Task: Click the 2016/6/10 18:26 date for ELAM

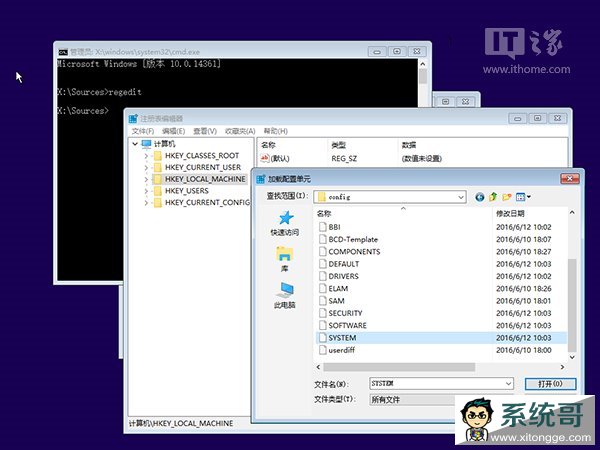Action: point(523,288)
